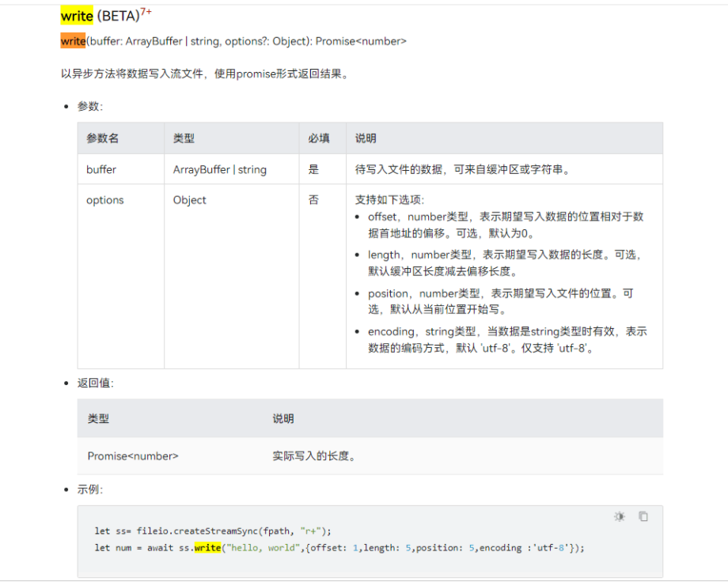
Task: Copy the example code snippet
Action: pyautogui.click(x=643, y=516)
